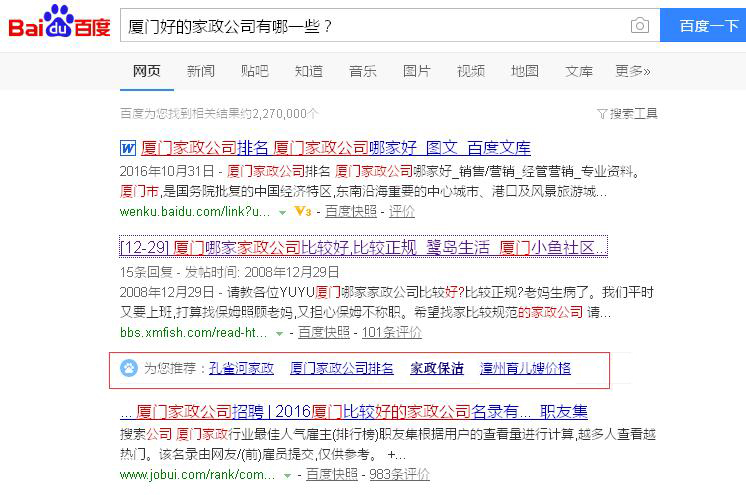Switch to the 图片 tab
This screenshot has height=495, width=746.
[416, 71]
